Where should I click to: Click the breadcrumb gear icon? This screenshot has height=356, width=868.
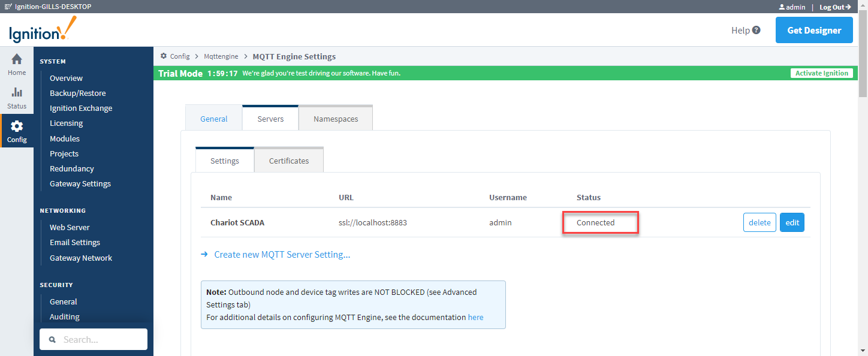coord(164,56)
